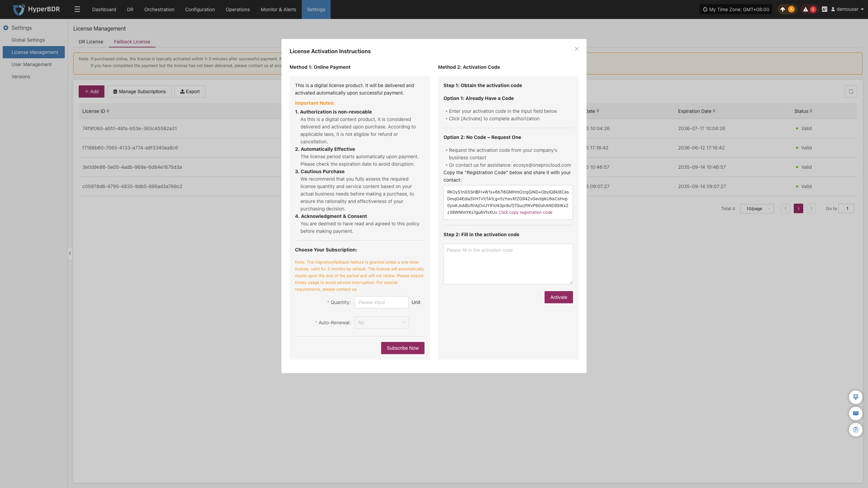
Task: Click copy registration code link
Action: 525,212
